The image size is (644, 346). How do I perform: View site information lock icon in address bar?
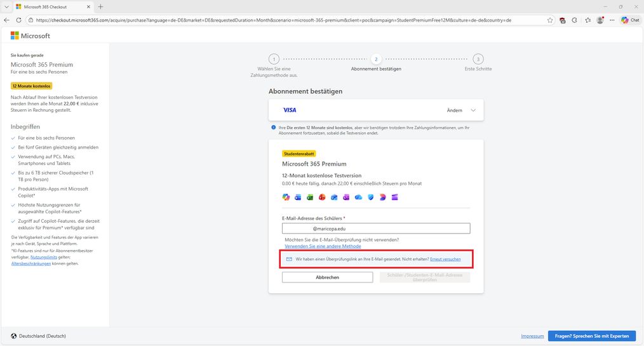pos(31,20)
